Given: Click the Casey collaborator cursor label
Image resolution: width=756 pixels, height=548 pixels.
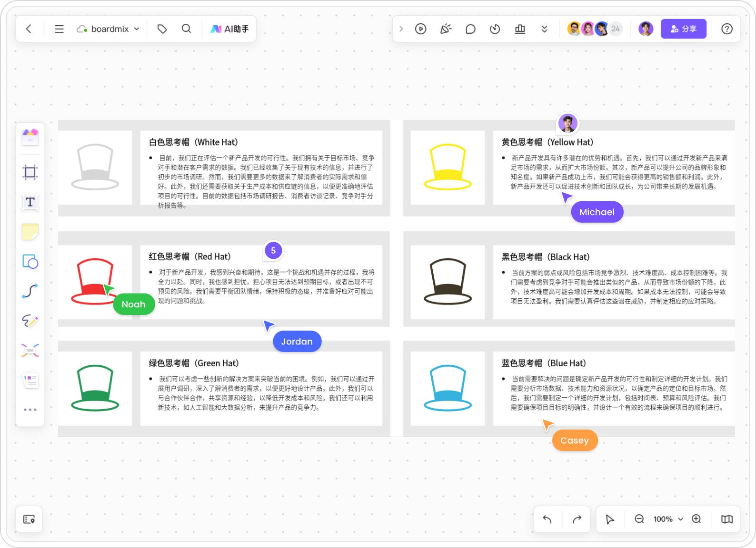Looking at the screenshot, I should (x=575, y=440).
